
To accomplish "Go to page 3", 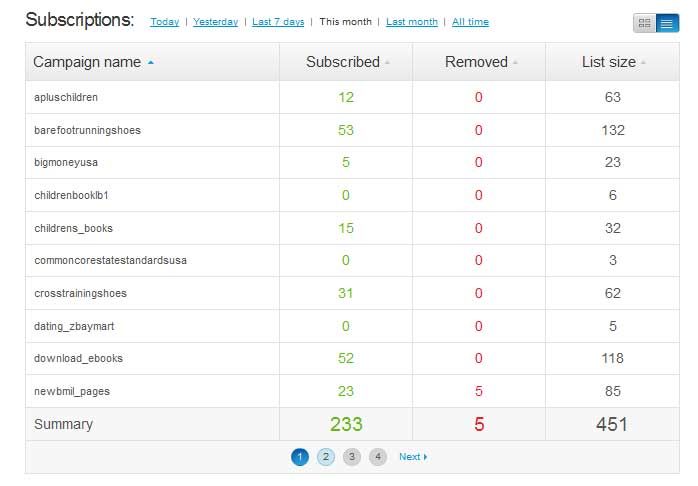I will (351, 457).
